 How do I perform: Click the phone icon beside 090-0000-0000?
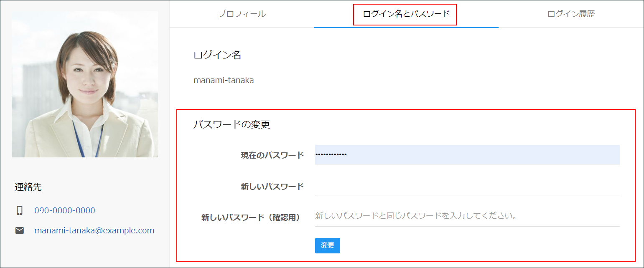coord(20,210)
